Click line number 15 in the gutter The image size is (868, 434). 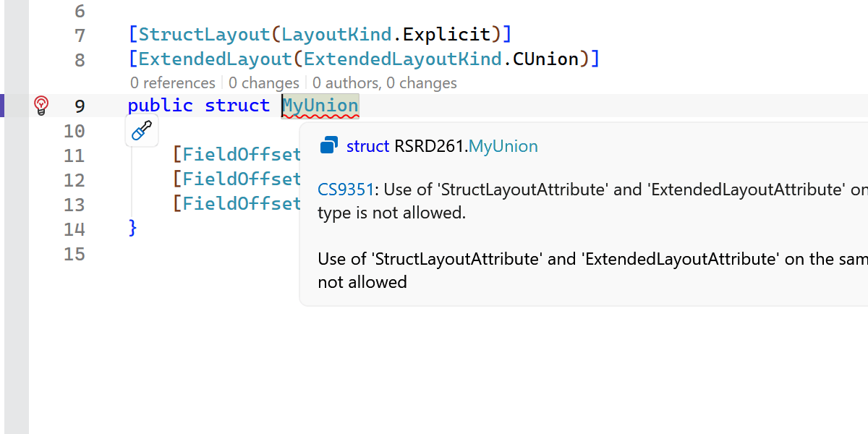tap(75, 254)
